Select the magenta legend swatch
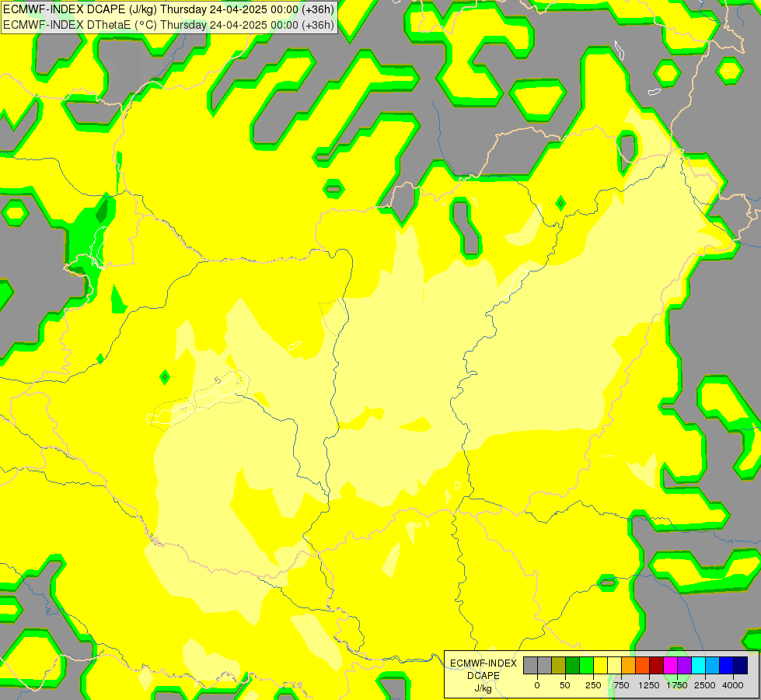Viewport: 761px width, 700px height. point(670,665)
